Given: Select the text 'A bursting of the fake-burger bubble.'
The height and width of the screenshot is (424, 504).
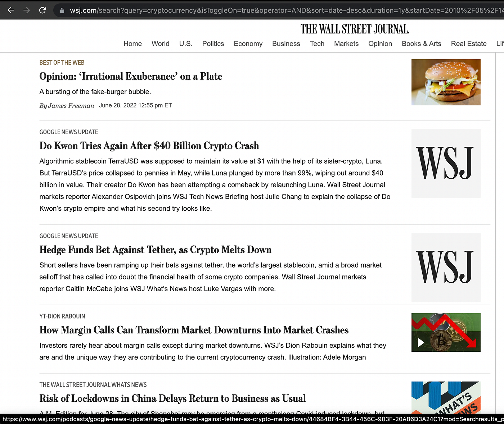Looking at the screenshot, I should [95, 92].
